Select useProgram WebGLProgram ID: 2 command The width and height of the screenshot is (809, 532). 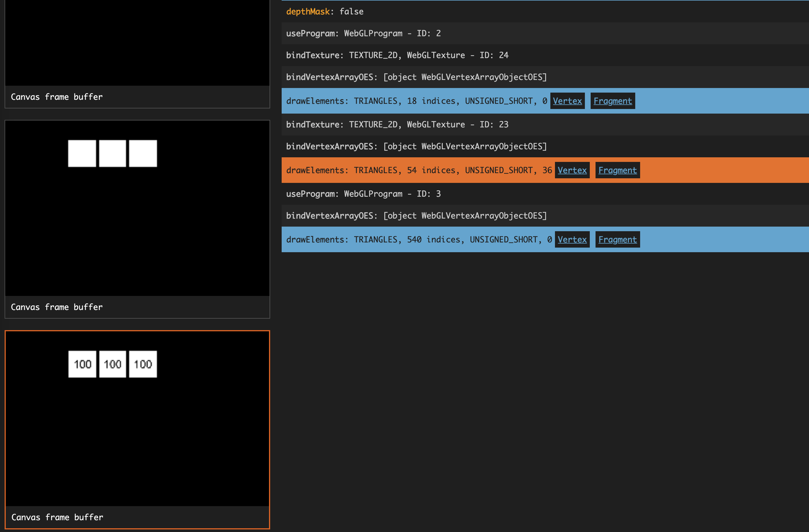tap(363, 33)
